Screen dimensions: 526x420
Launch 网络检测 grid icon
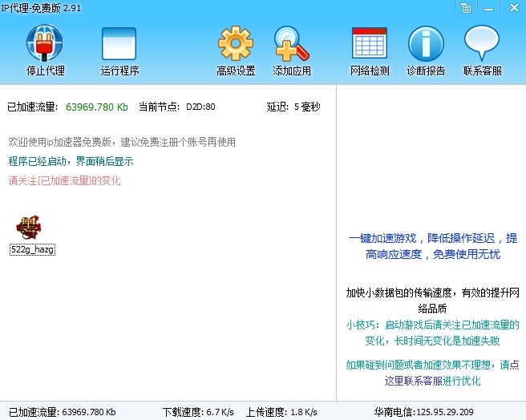pos(370,43)
